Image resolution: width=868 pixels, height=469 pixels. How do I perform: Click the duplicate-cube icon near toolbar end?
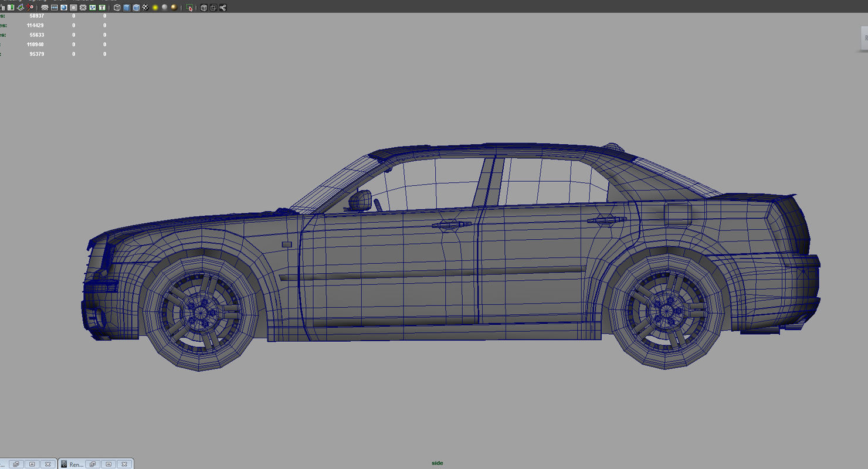(212, 7)
